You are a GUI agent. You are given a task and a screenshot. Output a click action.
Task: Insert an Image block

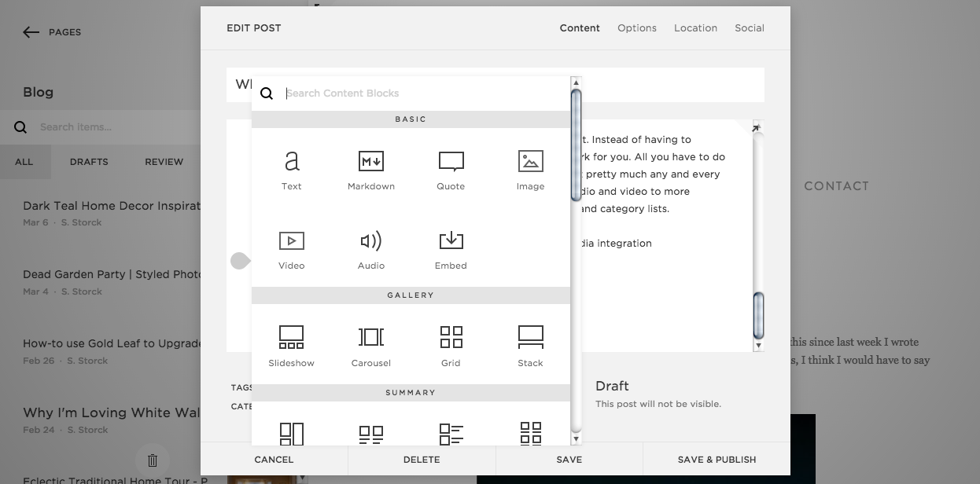(x=530, y=169)
